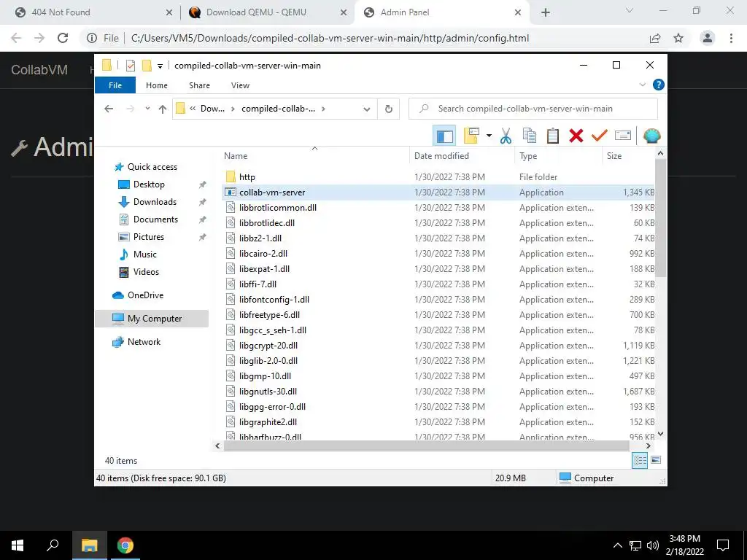Open the View ribbon tab
Viewport: 747px width, 560px height.
point(240,85)
